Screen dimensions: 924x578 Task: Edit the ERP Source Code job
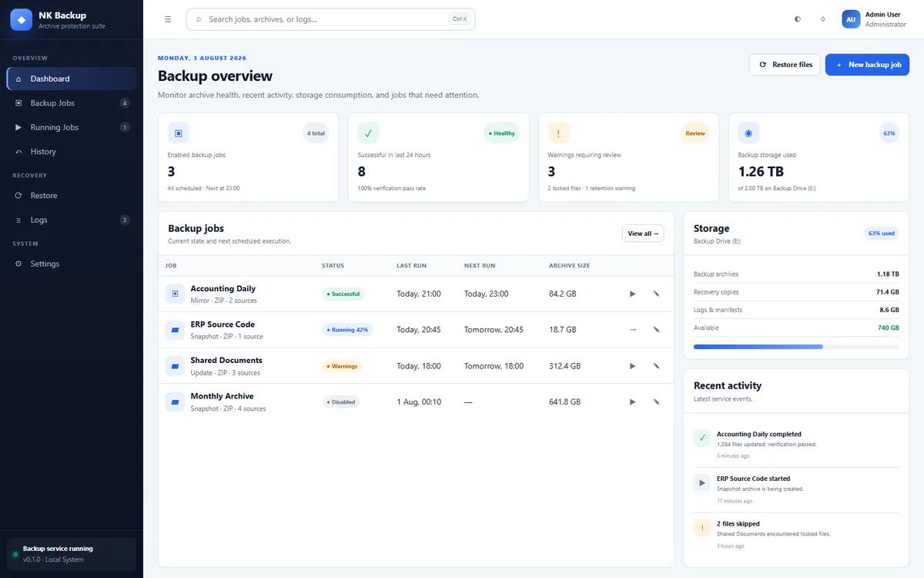[x=657, y=330]
